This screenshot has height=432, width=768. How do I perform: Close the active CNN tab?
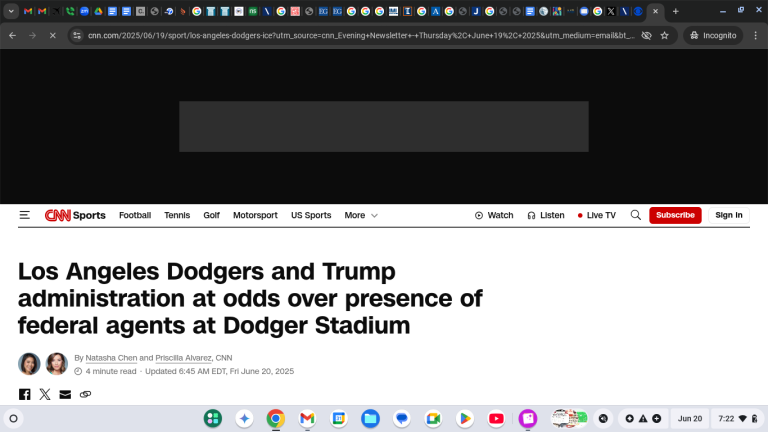(655, 11)
